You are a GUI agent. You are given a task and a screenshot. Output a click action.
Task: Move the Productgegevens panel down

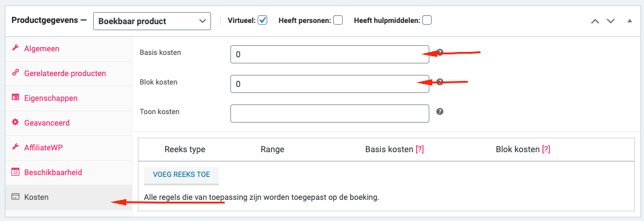(x=611, y=21)
